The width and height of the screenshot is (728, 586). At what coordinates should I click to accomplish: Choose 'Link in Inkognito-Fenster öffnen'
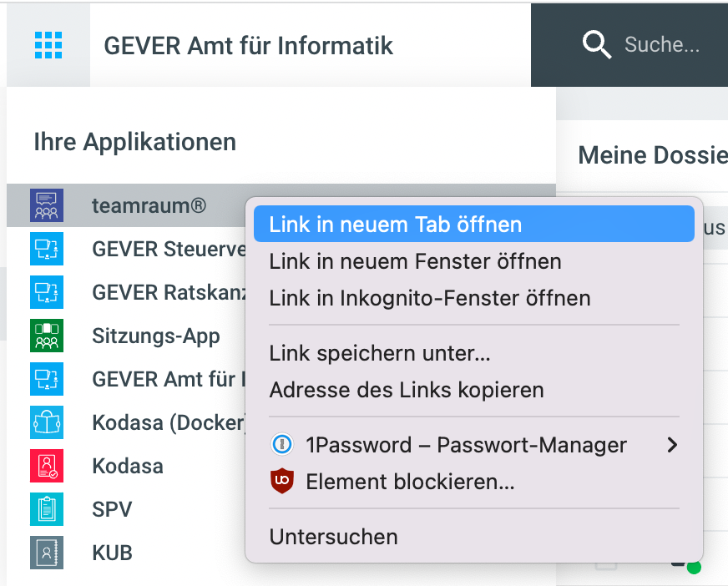429,298
